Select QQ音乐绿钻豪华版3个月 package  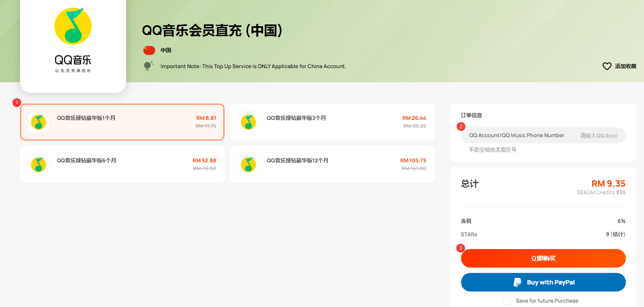tap(332, 122)
